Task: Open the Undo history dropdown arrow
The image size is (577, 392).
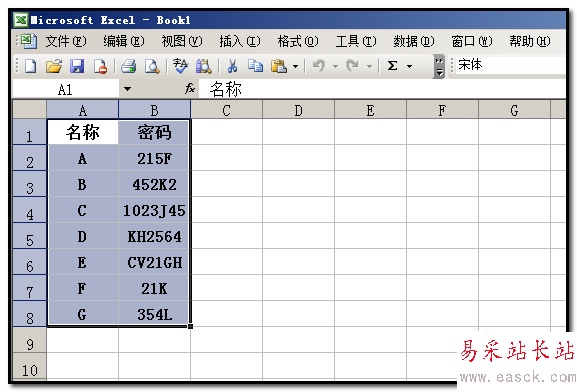Action: click(x=335, y=67)
